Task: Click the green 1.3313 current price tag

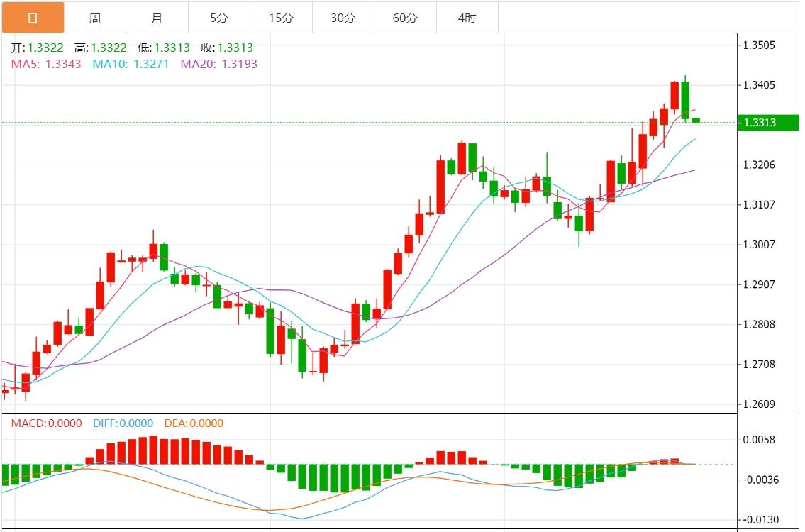Action: [769, 123]
